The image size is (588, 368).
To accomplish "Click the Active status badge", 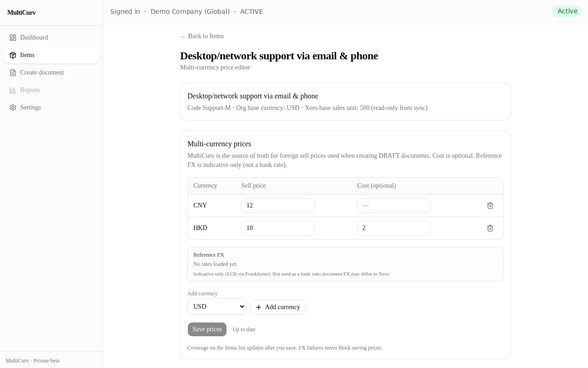I will click(x=566, y=11).
